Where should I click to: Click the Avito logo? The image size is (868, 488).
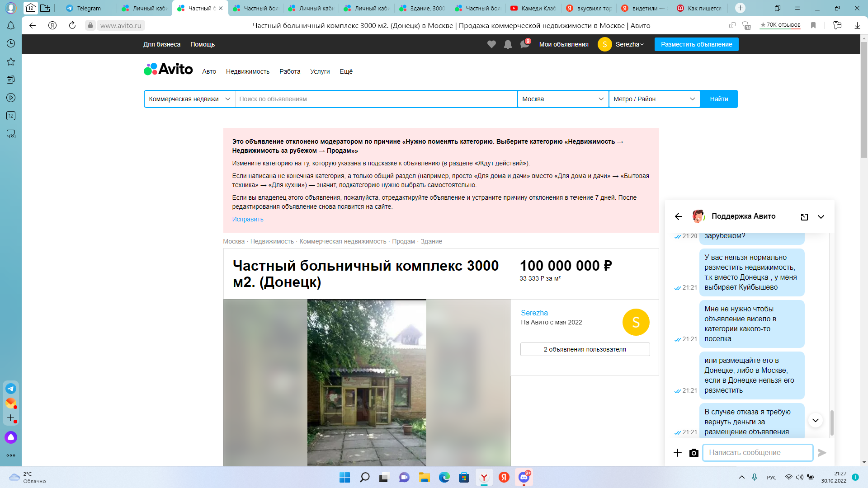click(168, 69)
